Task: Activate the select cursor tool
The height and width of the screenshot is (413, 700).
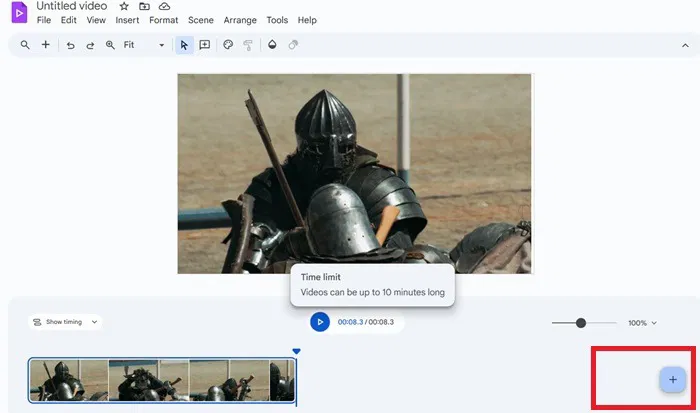Action: click(x=183, y=45)
